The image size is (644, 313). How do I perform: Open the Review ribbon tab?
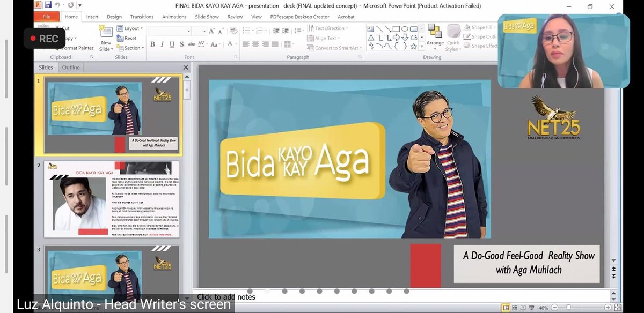pos(235,17)
